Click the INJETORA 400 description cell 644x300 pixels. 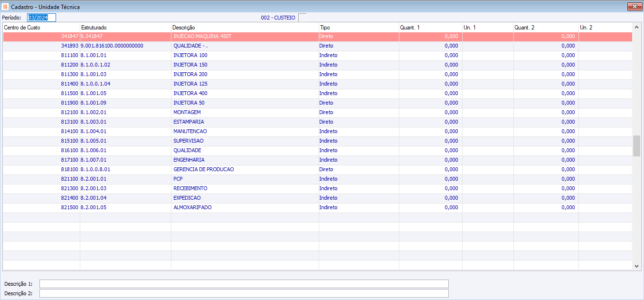(245, 94)
